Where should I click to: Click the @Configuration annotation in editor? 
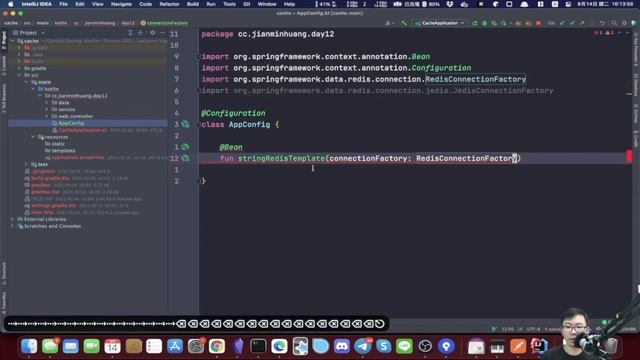click(x=233, y=113)
